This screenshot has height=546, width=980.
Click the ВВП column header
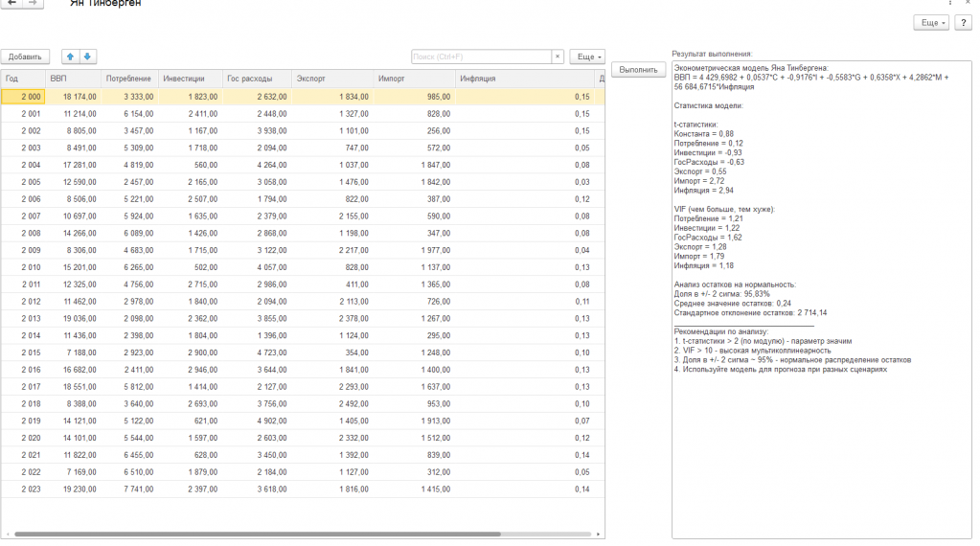coord(73,79)
